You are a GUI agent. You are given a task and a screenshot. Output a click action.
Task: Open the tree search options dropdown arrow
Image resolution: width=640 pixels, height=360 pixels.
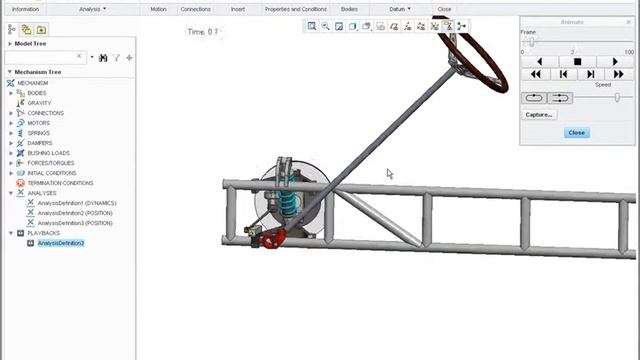91,57
